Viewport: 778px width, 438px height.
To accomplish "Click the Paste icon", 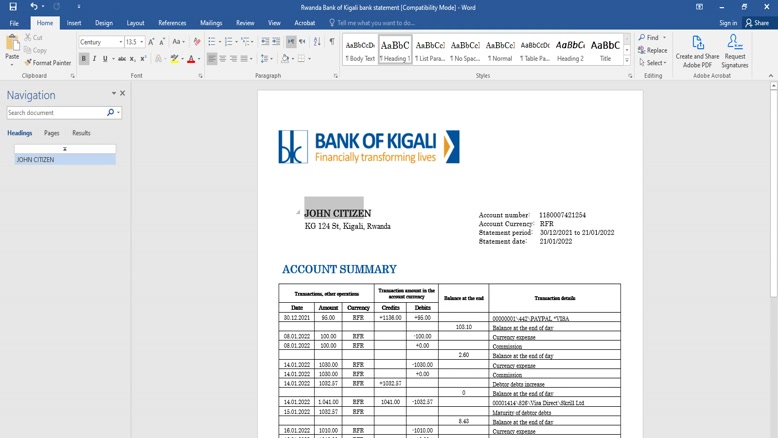I will (x=12, y=45).
